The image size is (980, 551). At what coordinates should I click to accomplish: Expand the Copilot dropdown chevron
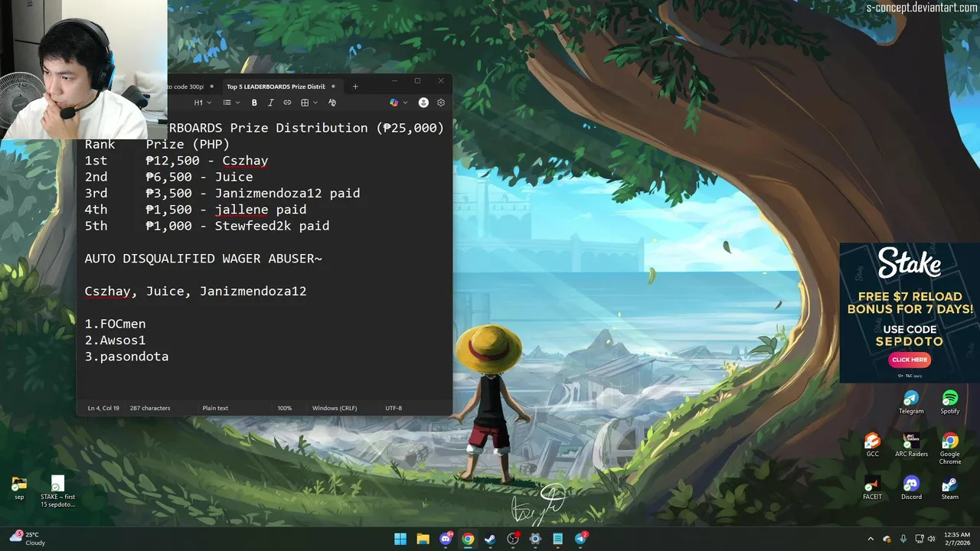[x=405, y=103]
